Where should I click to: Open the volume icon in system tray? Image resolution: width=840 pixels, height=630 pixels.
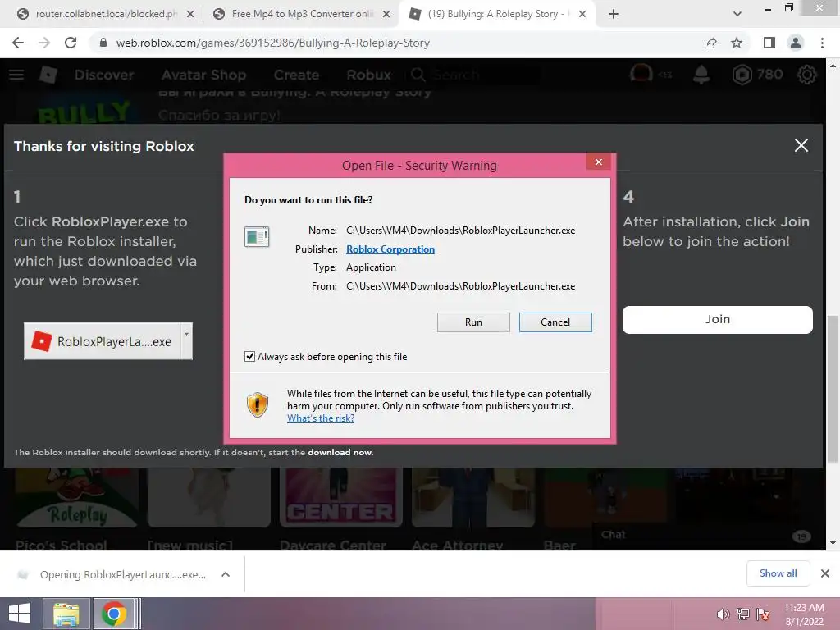pyautogui.click(x=723, y=614)
